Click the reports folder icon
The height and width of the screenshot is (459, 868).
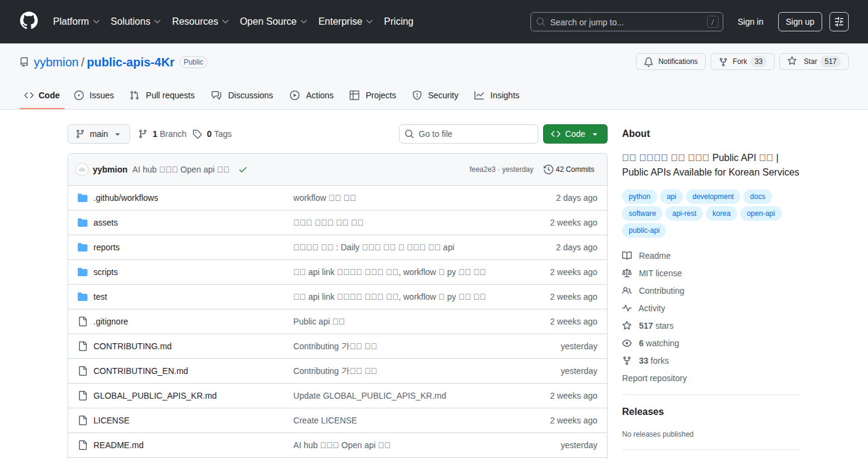click(83, 247)
